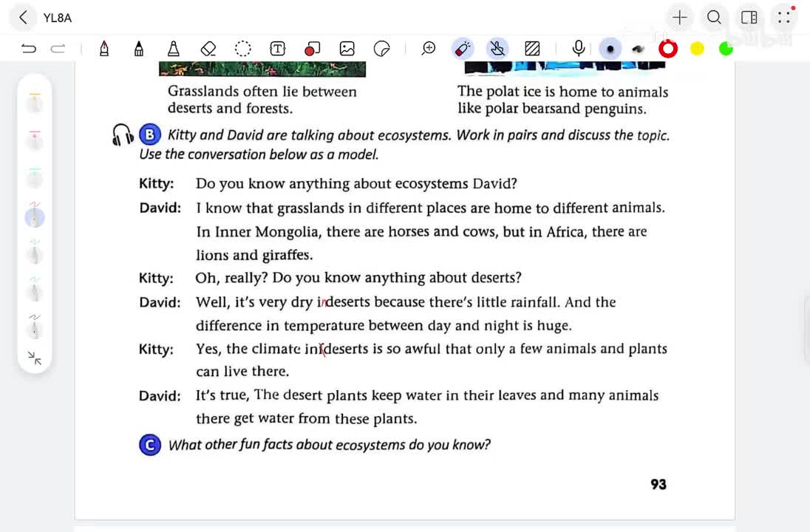Click 'Oh, really? Do you know' line
Screen dimensions: 810x532
(358, 278)
